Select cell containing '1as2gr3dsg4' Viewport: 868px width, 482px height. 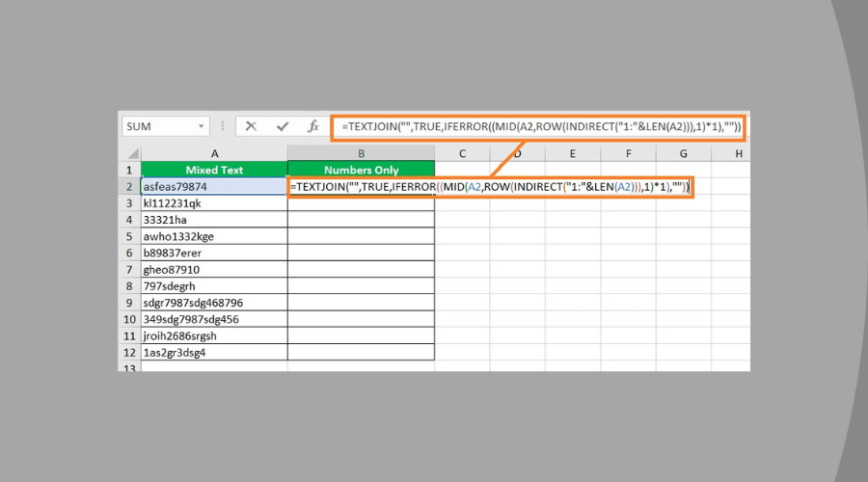(214, 353)
